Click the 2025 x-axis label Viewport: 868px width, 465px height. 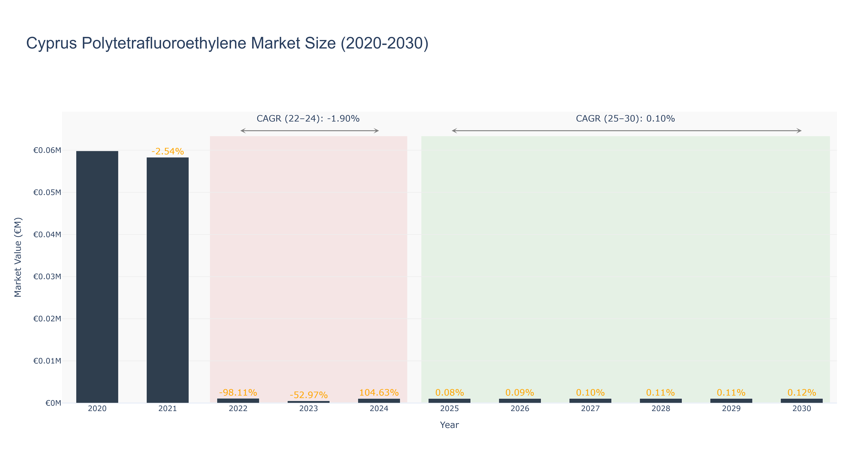tap(449, 409)
